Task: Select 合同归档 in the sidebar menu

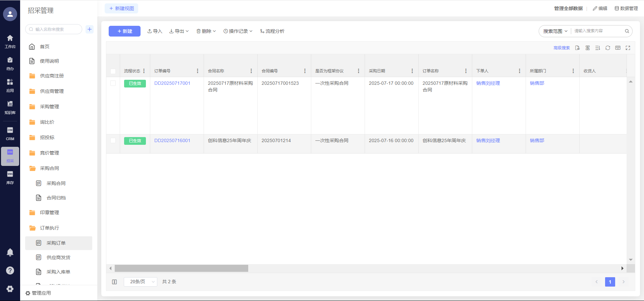Action: tap(56, 198)
